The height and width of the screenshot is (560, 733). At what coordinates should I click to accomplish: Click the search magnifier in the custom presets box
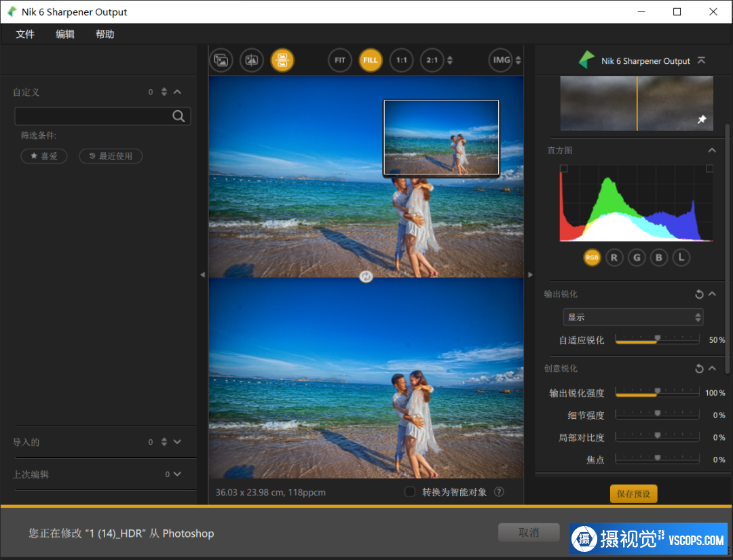[178, 116]
